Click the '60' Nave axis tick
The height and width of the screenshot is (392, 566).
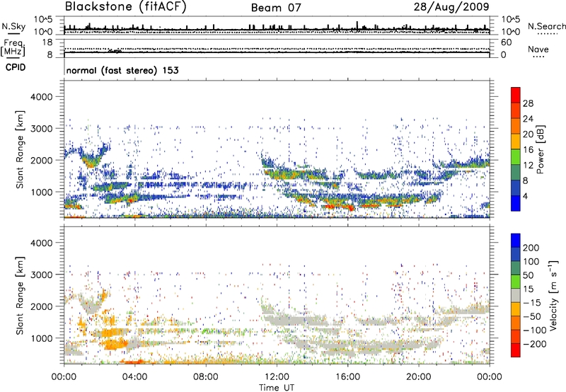[506, 42]
